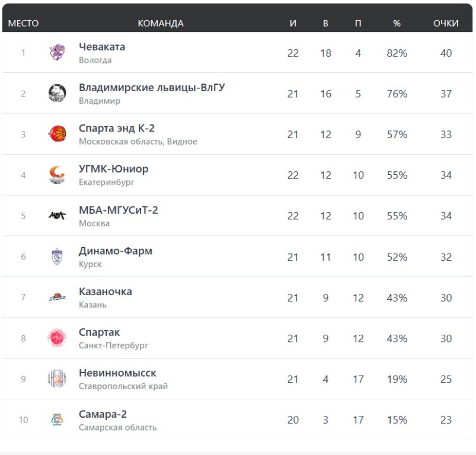This screenshot has width=476, height=455.
Task: Click the МЕСТО column header
Action: pos(23,23)
